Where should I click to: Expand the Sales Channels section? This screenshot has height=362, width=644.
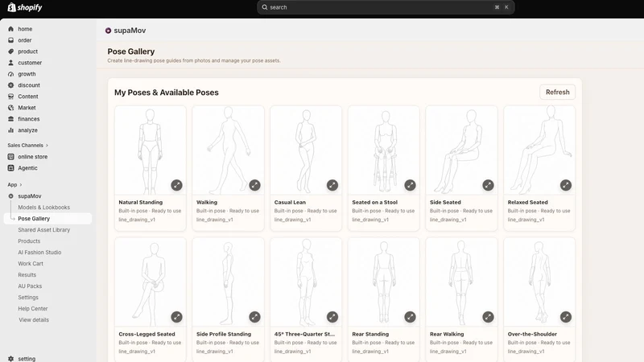pos(47,146)
